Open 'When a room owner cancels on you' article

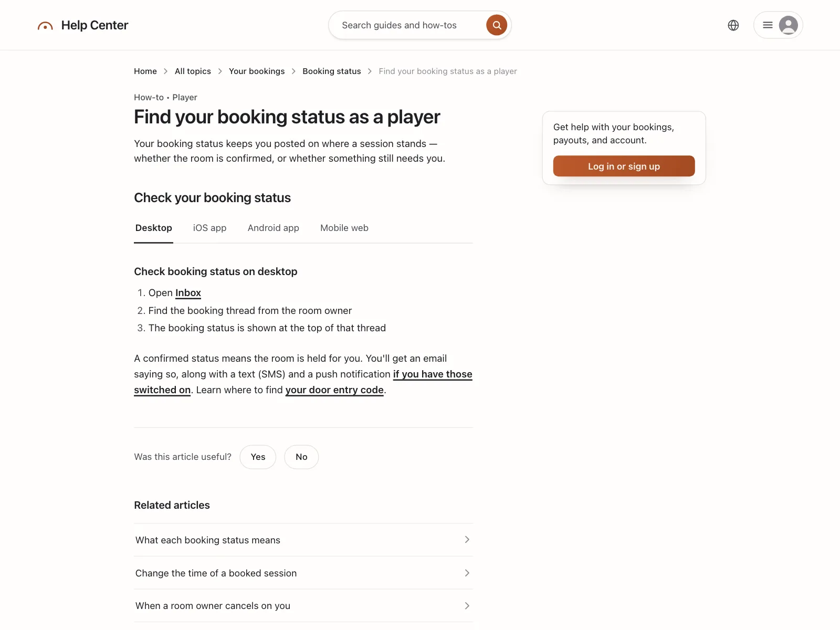click(303, 606)
